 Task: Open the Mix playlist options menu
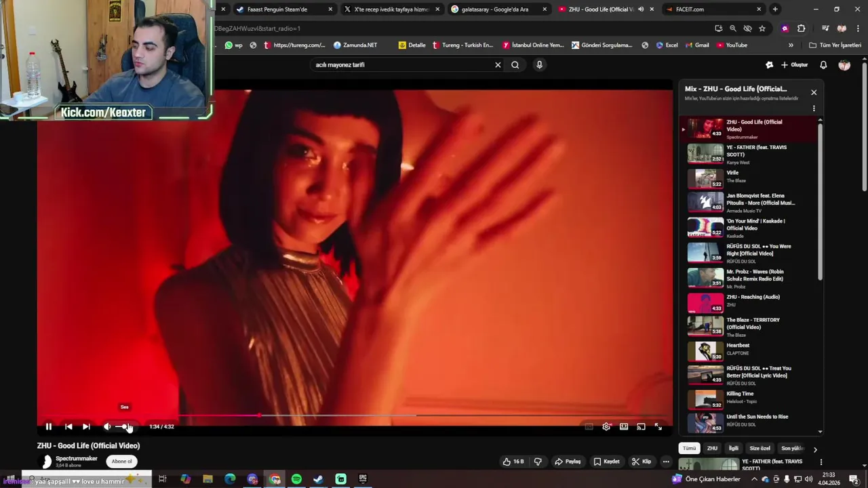(814, 108)
